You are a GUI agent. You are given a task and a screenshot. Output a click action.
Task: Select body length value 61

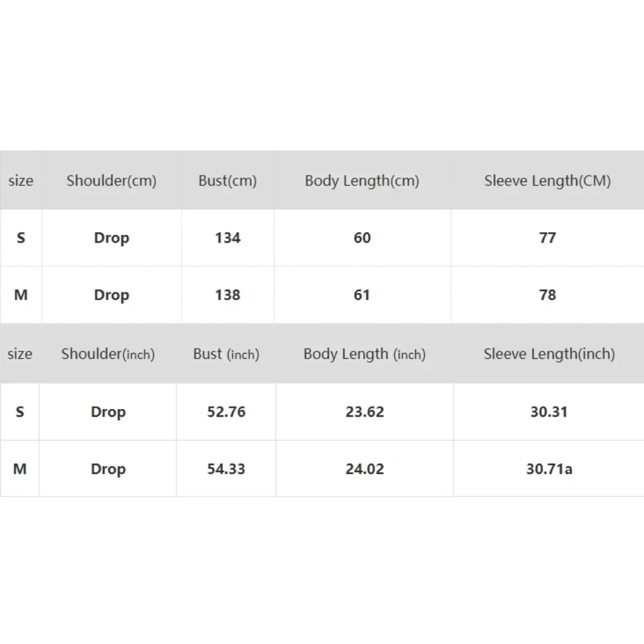tap(362, 295)
